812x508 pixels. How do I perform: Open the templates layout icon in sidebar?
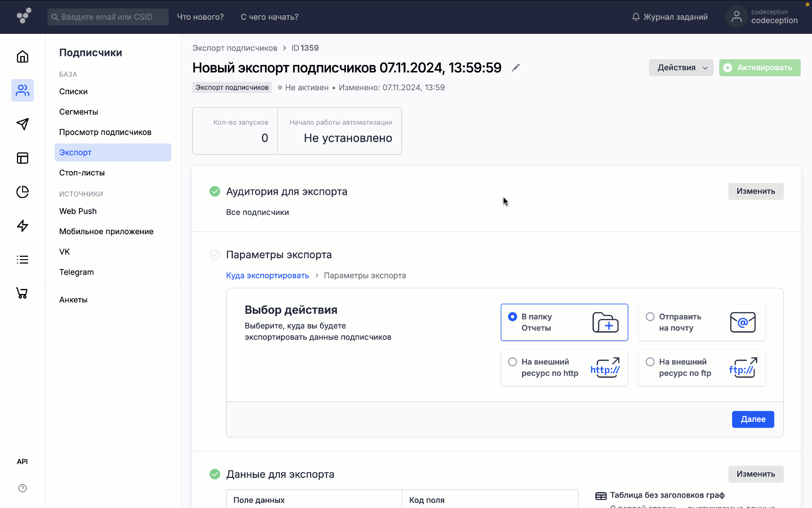click(23, 158)
